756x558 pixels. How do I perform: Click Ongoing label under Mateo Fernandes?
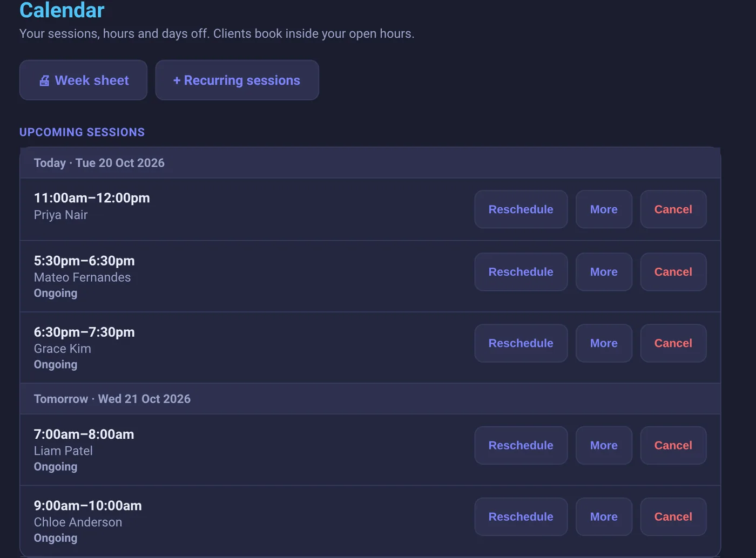55,293
